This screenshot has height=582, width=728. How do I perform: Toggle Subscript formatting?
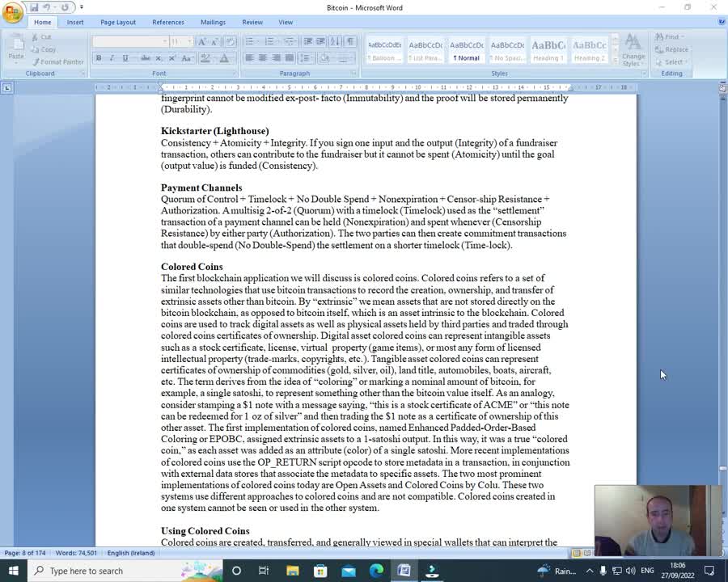pos(159,58)
